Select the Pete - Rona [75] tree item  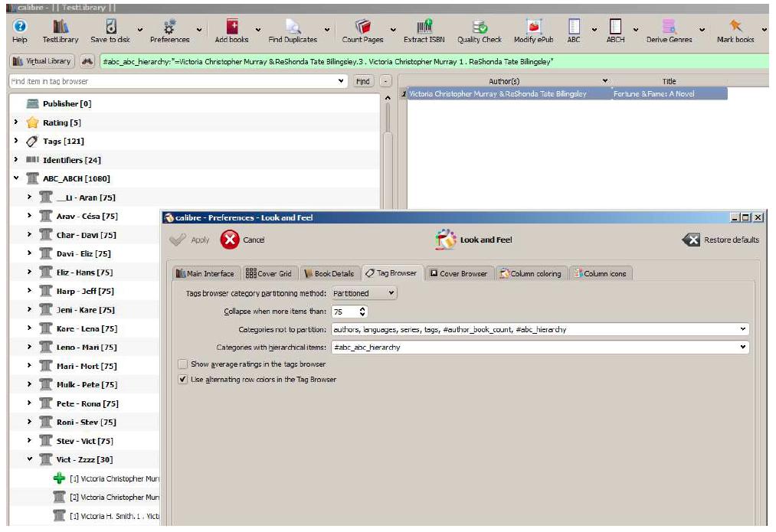(87, 403)
